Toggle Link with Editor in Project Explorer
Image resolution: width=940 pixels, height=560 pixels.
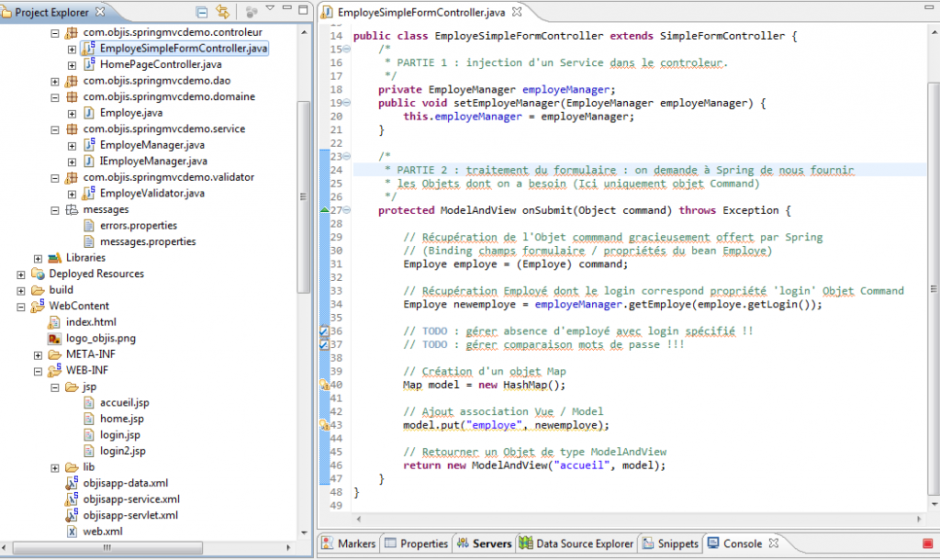(222, 11)
